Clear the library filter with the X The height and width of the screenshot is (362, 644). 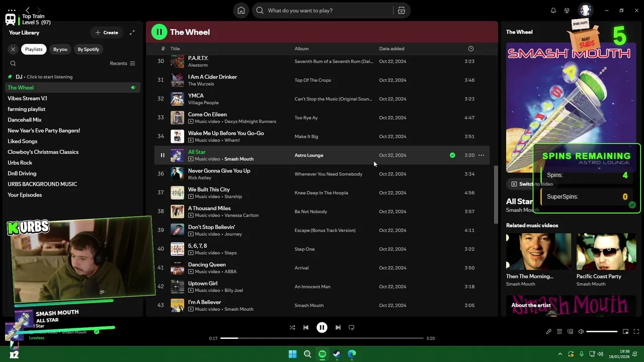[x=13, y=49]
